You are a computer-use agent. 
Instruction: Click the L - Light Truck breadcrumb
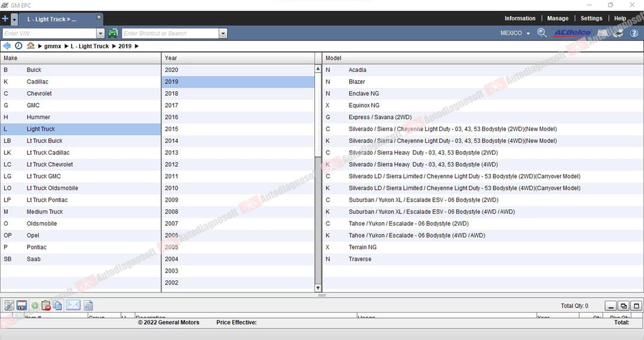89,46
